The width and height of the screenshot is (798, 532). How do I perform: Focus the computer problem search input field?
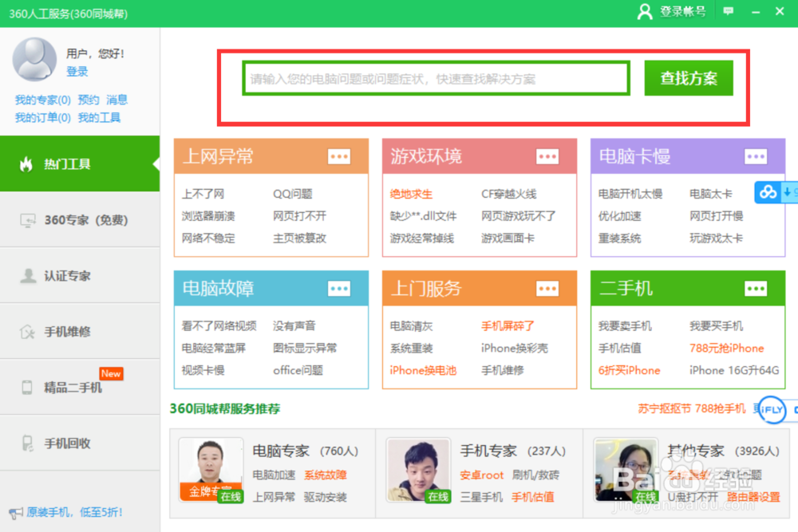click(437, 78)
